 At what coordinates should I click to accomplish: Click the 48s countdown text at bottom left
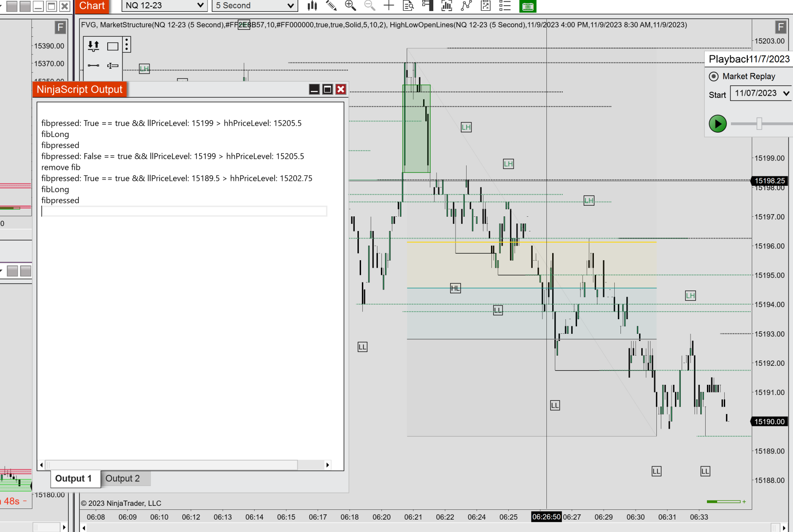[12, 501]
